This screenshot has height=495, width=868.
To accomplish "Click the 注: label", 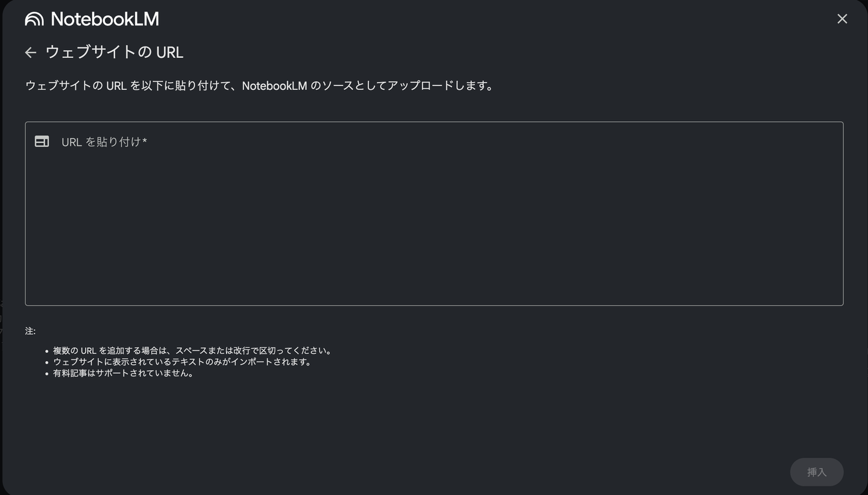I will (x=30, y=331).
